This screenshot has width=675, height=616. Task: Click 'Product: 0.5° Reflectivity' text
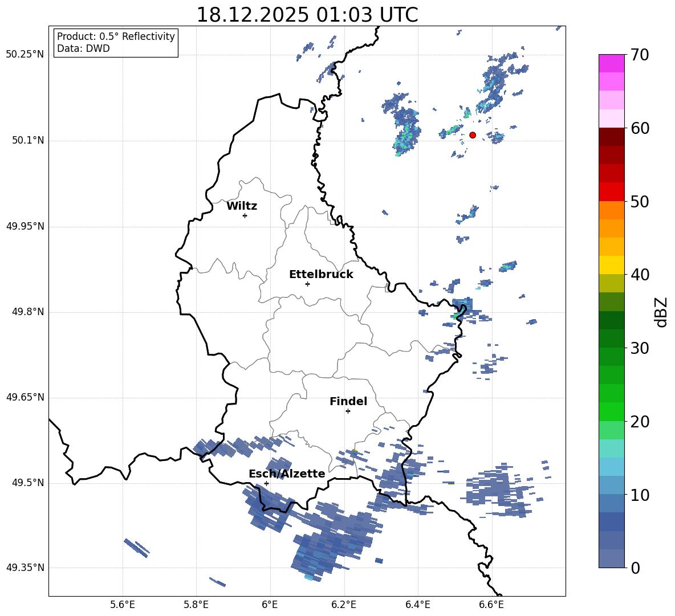[x=116, y=36]
